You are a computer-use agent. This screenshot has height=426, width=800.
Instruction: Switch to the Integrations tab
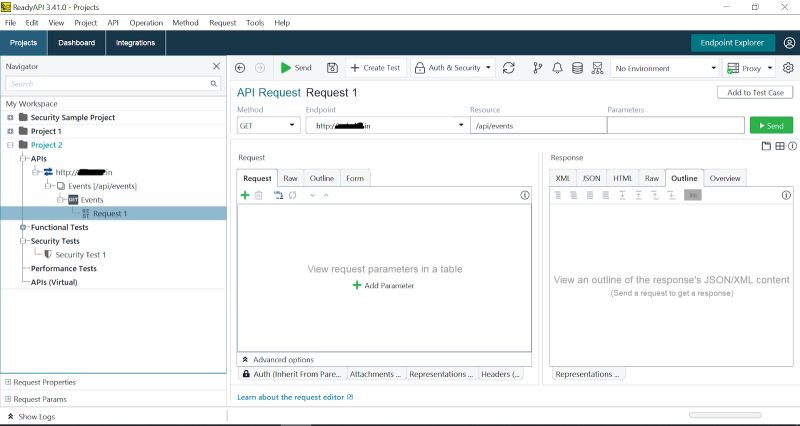[135, 43]
